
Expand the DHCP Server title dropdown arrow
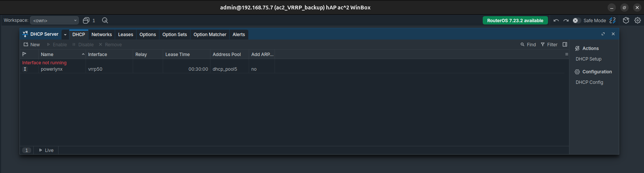point(65,34)
